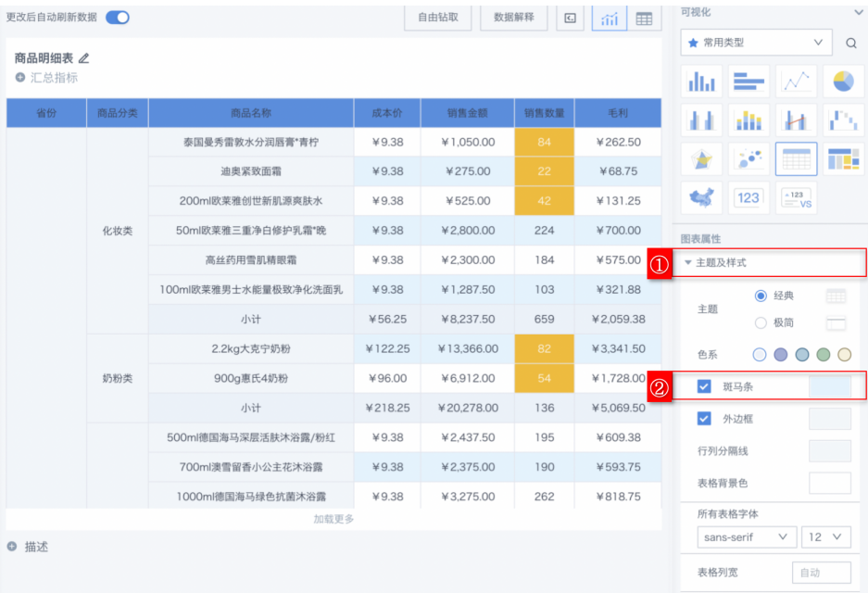The image size is (868, 593).
Task: Uncheck the 斑马条 checkbox
Action: click(x=704, y=386)
